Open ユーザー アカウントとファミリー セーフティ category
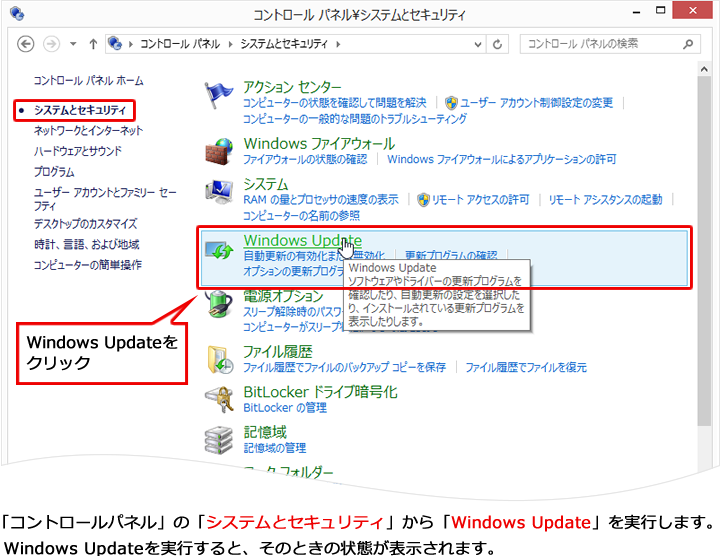 pyautogui.click(x=105, y=199)
